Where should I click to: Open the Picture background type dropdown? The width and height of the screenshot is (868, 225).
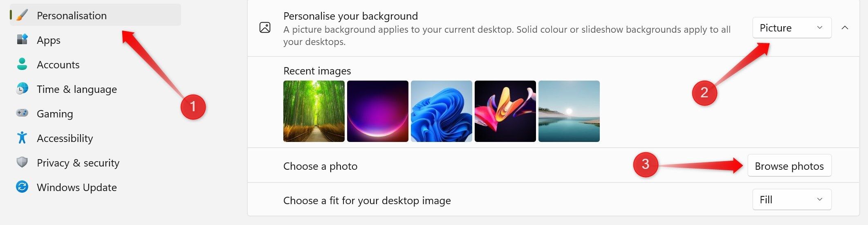coord(792,28)
